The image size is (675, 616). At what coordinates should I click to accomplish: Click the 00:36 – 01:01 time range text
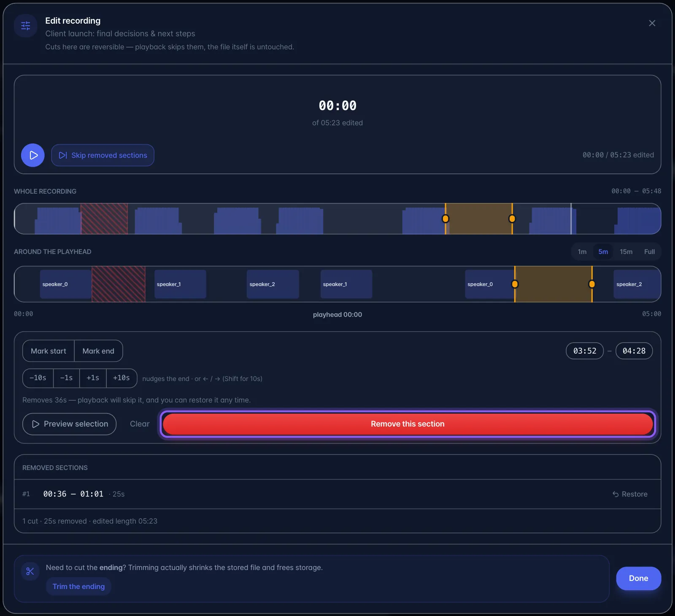tap(73, 494)
